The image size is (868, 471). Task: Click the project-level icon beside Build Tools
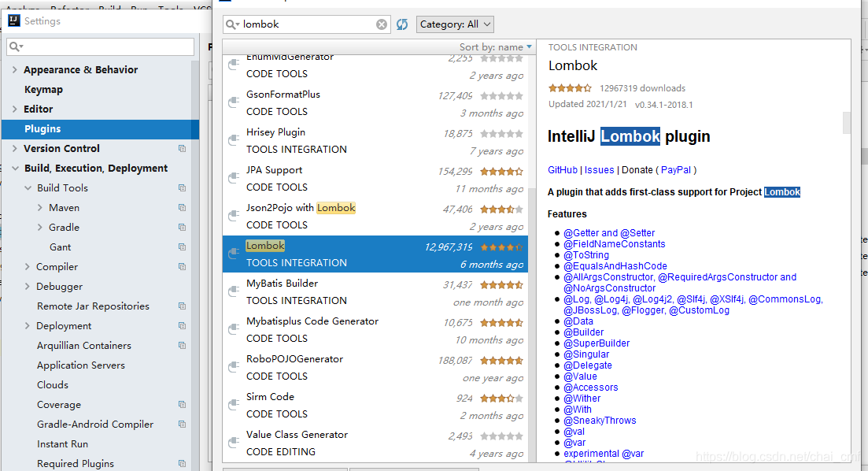pyautogui.click(x=182, y=187)
